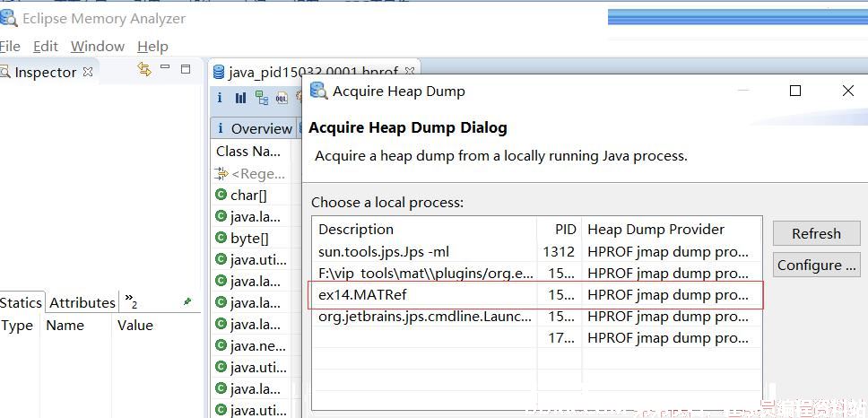Pin the Inspector attributes pane
This screenshot has height=418, width=868.
[x=187, y=301]
